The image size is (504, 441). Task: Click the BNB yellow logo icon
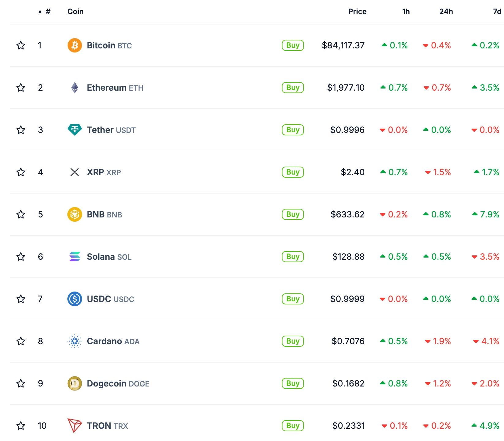click(74, 214)
